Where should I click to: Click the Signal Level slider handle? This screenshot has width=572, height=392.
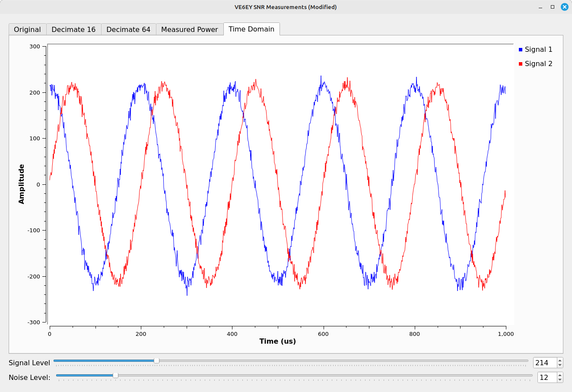click(156, 360)
